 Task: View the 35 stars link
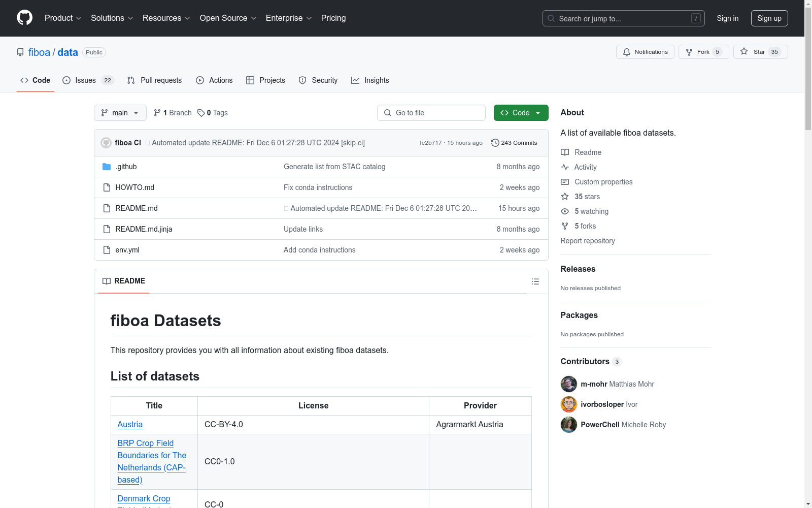(581, 197)
